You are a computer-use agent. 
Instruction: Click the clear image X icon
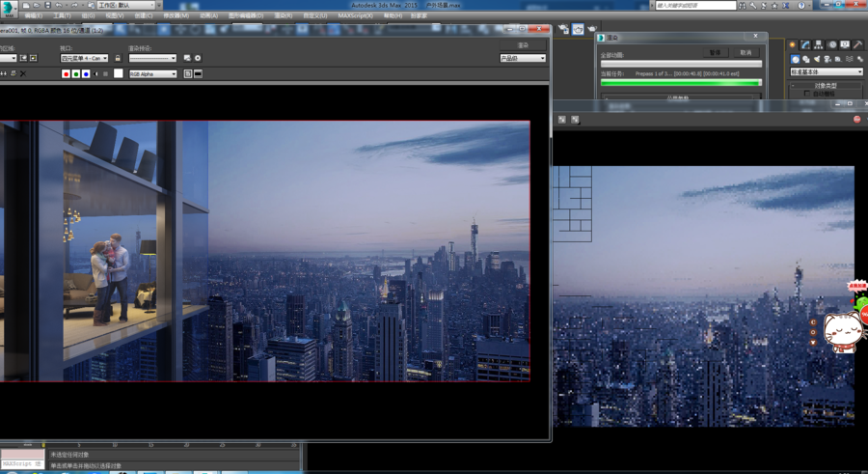[23, 73]
